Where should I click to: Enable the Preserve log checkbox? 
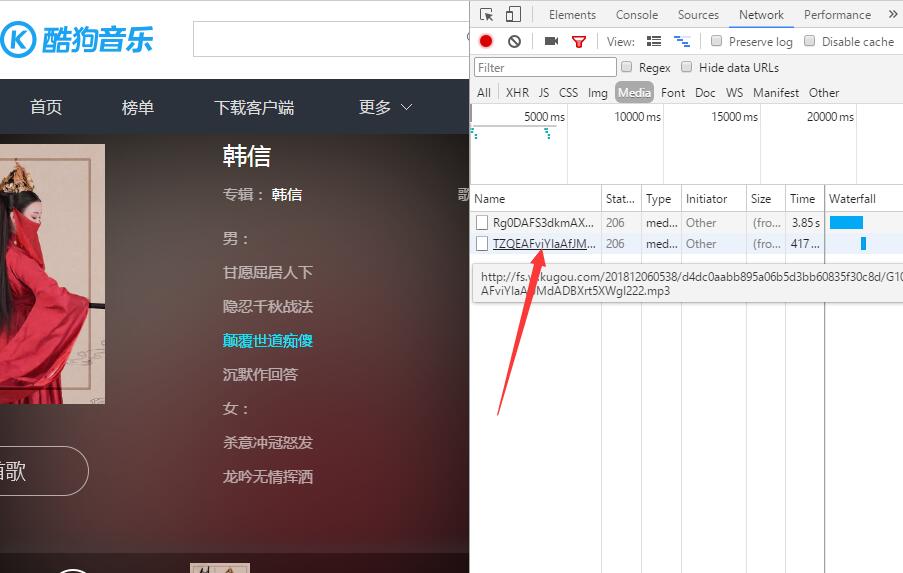716,40
